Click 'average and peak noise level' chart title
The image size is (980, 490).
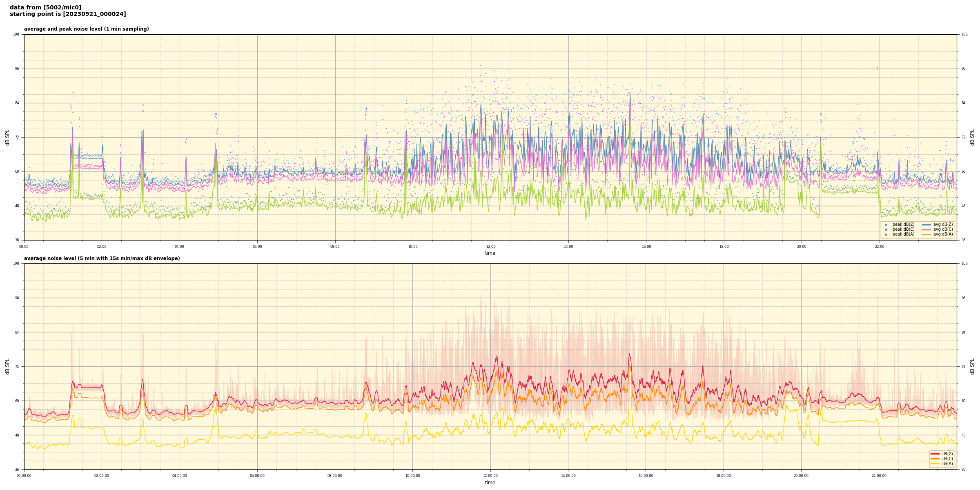[86, 29]
